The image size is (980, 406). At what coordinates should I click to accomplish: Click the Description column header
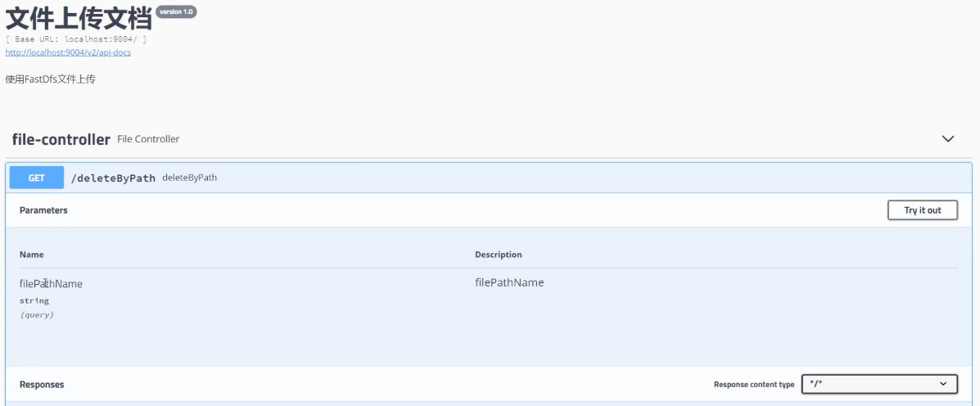coord(499,255)
